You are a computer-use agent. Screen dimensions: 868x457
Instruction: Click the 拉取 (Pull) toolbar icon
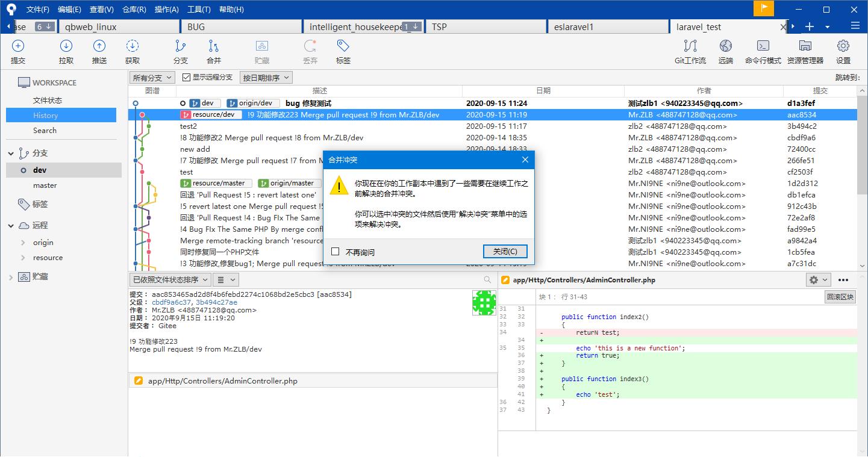(66, 46)
